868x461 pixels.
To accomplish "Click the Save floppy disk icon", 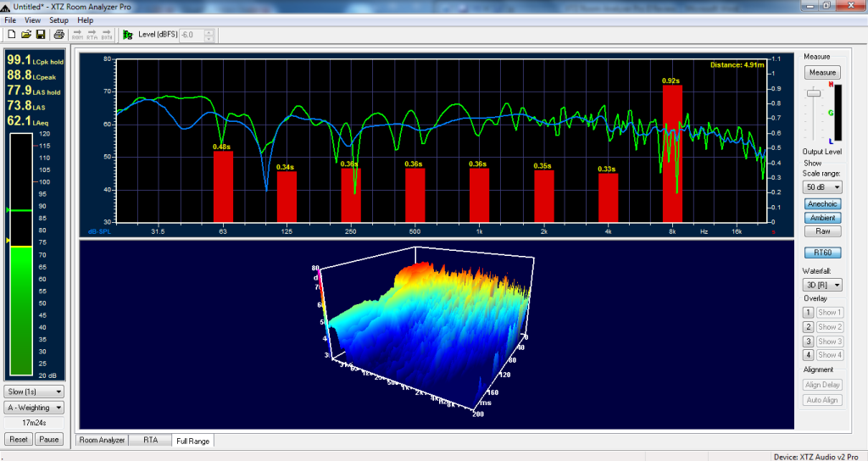I will 40,35.
